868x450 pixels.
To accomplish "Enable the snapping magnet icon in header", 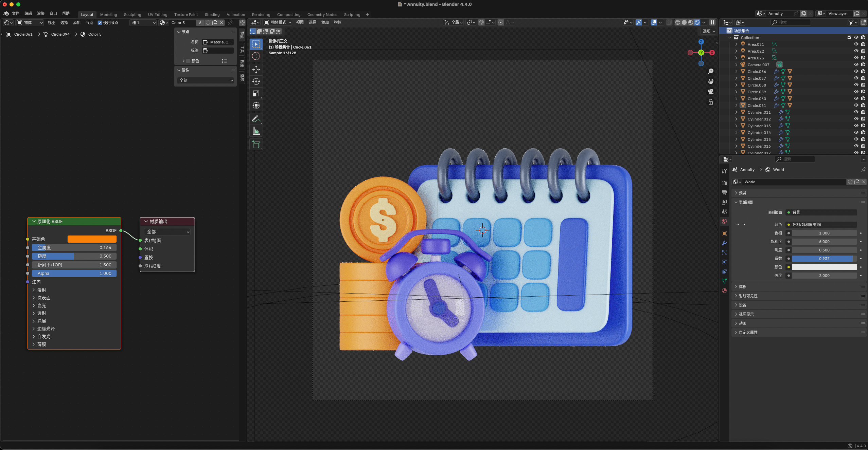I will pyautogui.click(x=481, y=22).
